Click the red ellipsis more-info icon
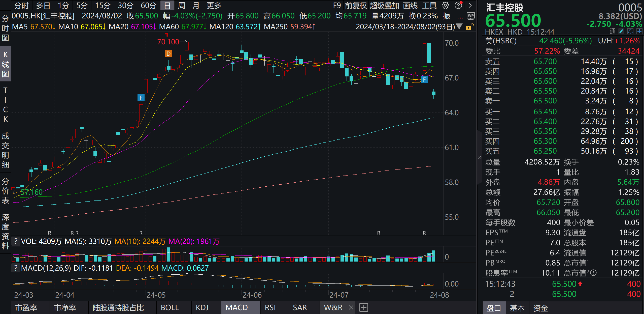 460,18
